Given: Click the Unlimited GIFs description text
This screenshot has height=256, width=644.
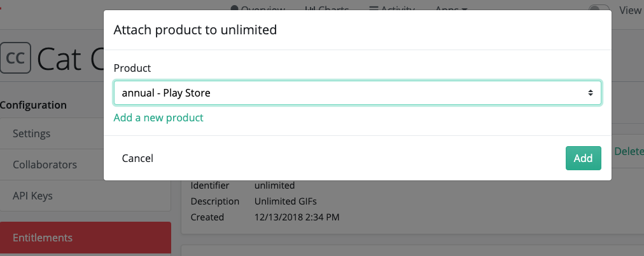Looking at the screenshot, I should tap(286, 201).
